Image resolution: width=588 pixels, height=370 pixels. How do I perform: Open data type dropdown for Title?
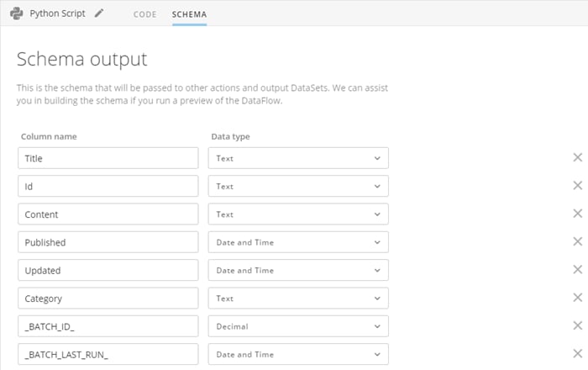point(298,158)
